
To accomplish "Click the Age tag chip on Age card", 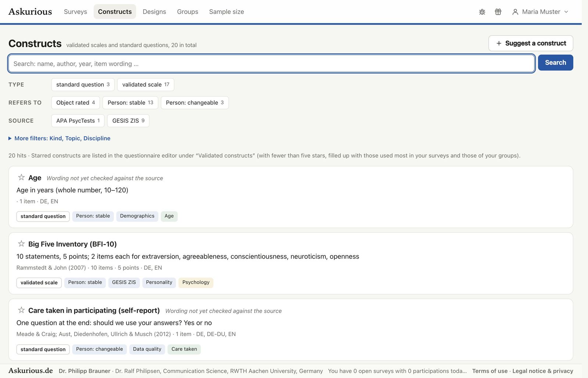I will tap(169, 216).
